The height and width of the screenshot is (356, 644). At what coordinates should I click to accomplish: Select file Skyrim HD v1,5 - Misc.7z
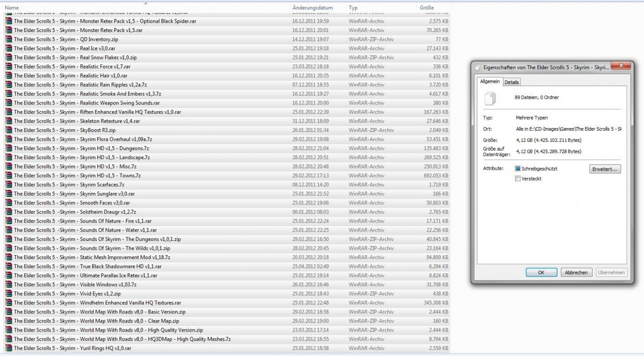pos(227,167)
